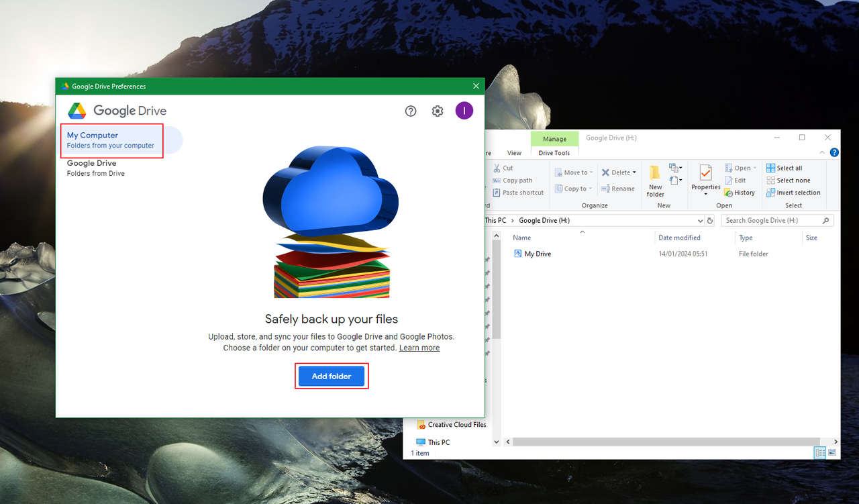The height and width of the screenshot is (504, 859).
Task: Open the address bar dropdown
Action: coord(700,220)
